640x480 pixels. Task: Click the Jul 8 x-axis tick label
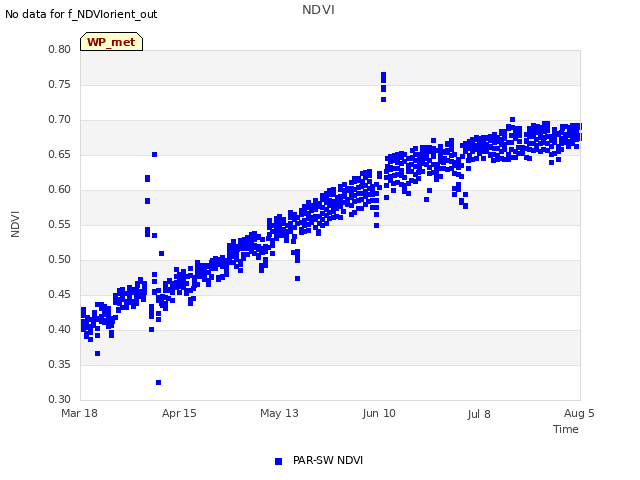point(479,414)
